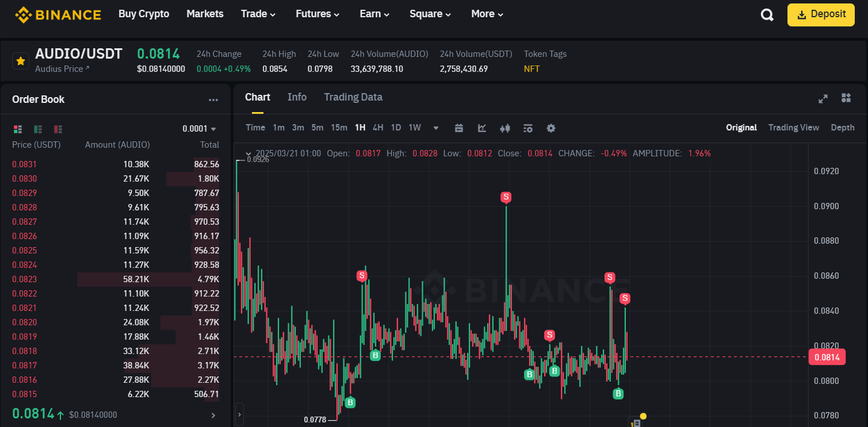The height and width of the screenshot is (427, 868).
Task: Switch order book to sell orders only view
Action: [58, 129]
